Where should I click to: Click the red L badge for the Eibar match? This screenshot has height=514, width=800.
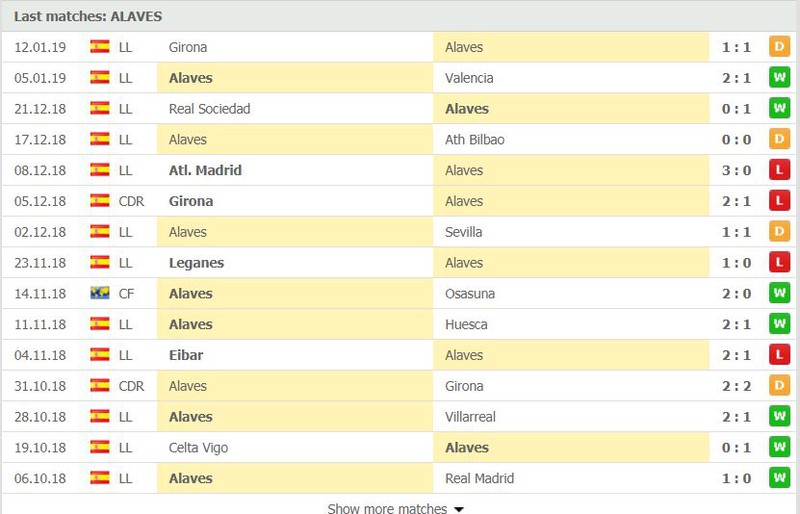(779, 355)
